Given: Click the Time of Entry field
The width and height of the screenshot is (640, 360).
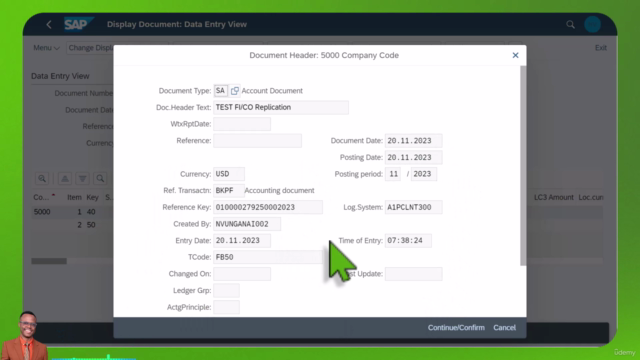Looking at the screenshot, I should coord(408,241).
